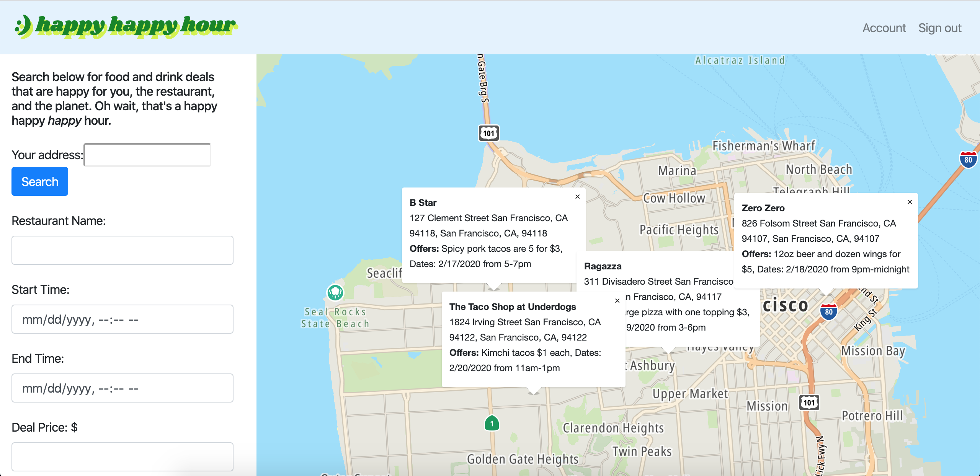Click the Ragazza popup title
This screenshot has height=476, width=980.
coord(603,266)
